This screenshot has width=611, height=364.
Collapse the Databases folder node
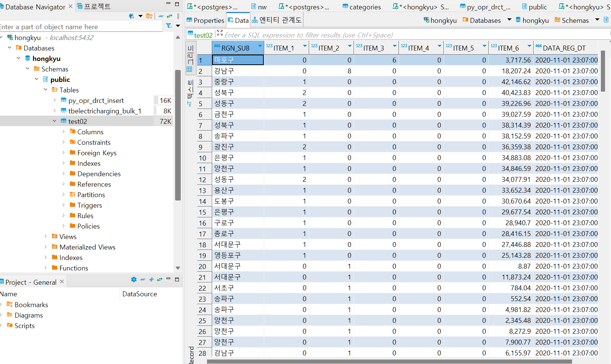tap(10, 48)
